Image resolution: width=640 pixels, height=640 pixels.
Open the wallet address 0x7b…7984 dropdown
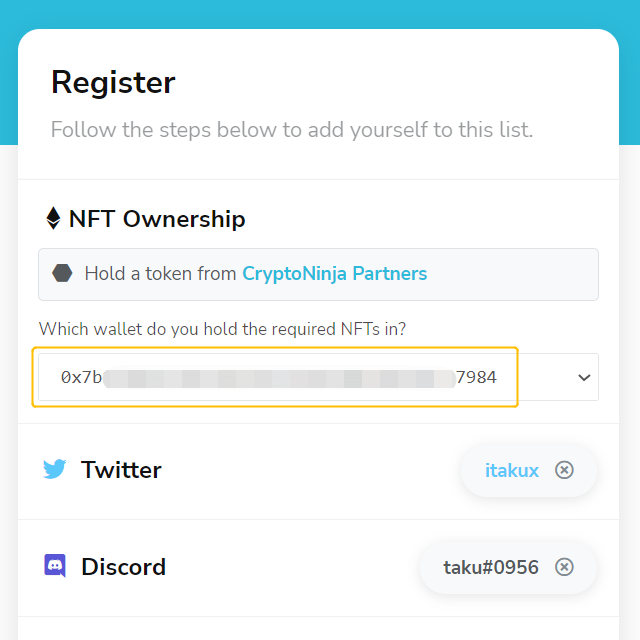point(318,377)
